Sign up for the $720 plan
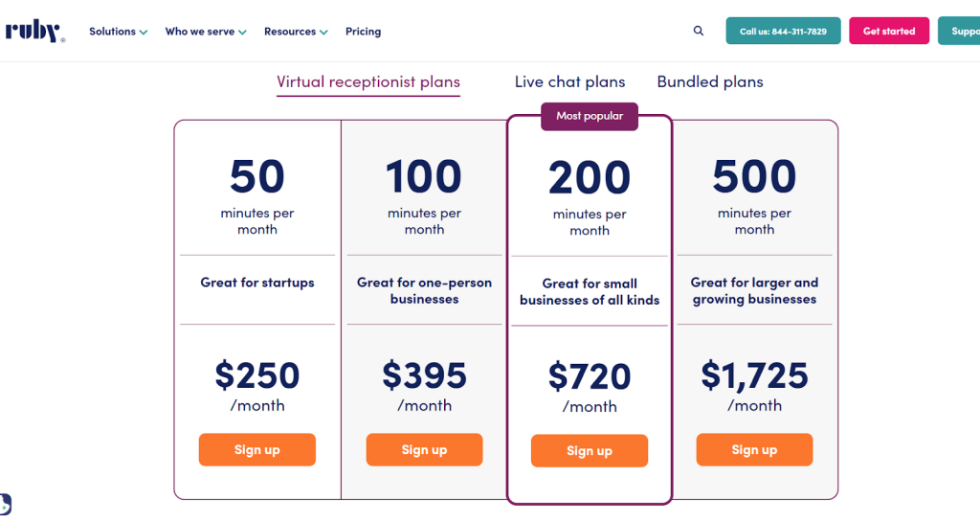This screenshot has width=980, height=522. tap(590, 451)
